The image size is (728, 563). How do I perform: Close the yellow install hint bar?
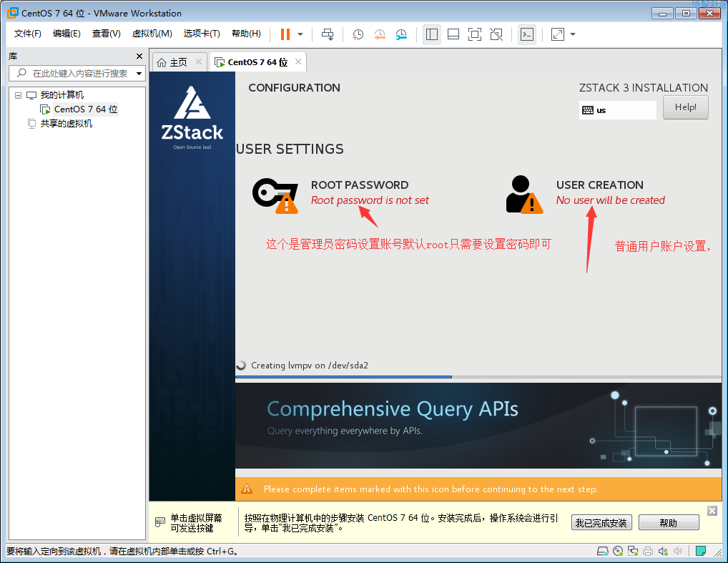click(712, 511)
